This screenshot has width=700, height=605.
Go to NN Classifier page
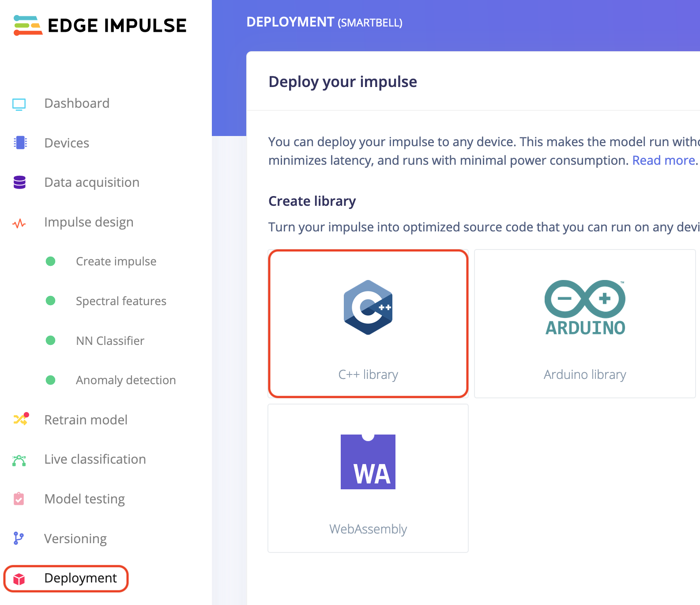[x=110, y=341]
